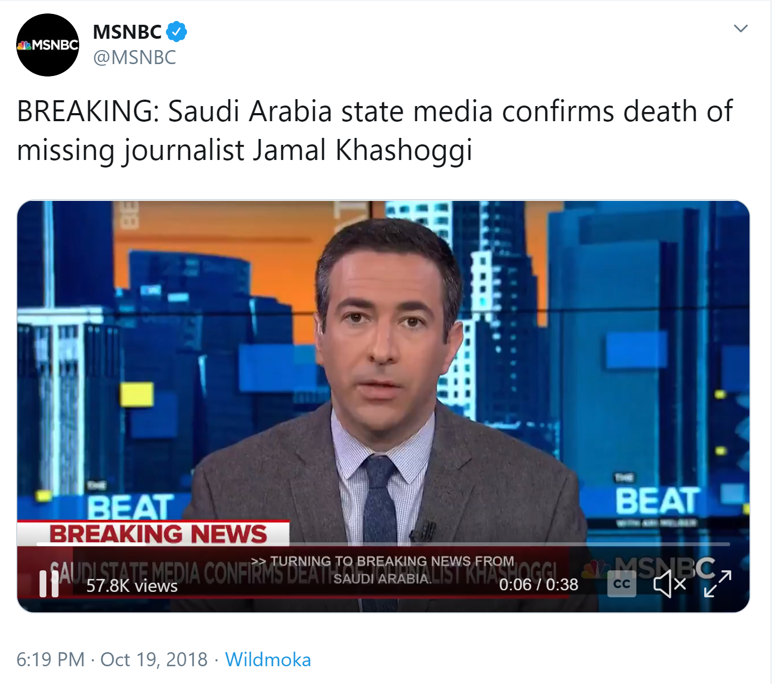The height and width of the screenshot is (684, 784).
Task: Expand the video to fullscreen
Action: pyautogui.click(x=718, y=584)
